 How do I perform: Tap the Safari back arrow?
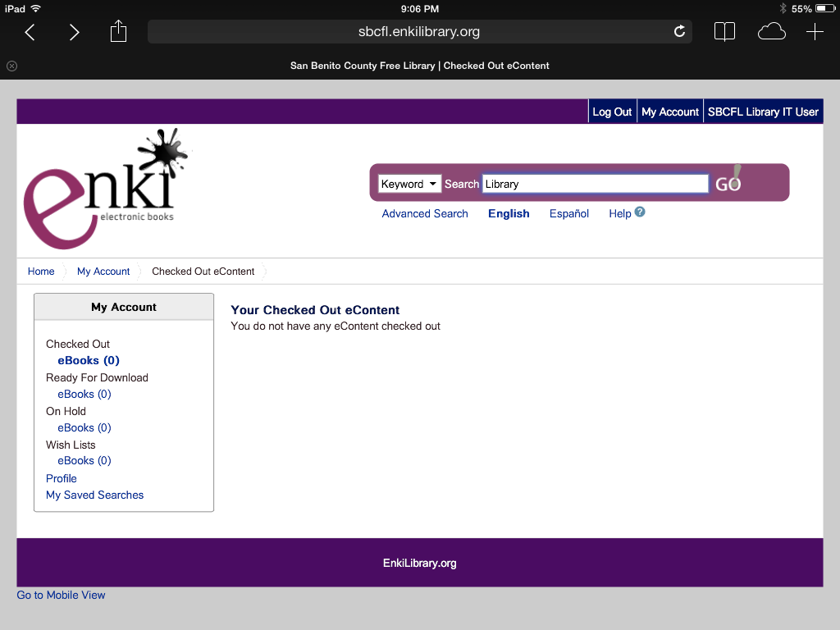tap(30, 32)
